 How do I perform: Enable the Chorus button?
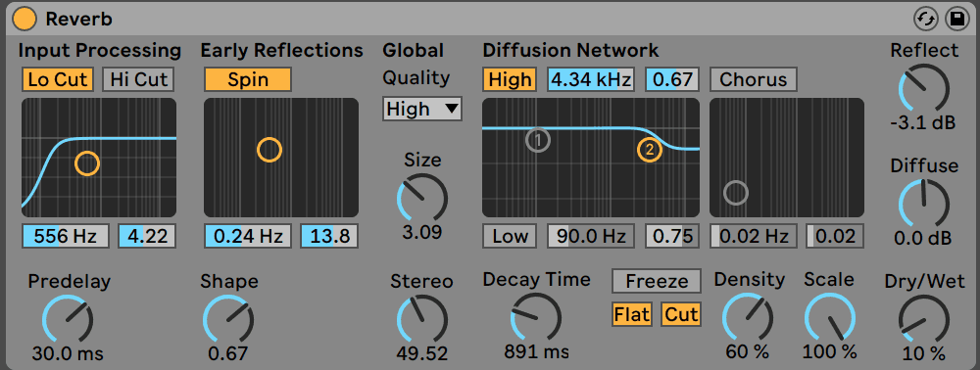[753, 80]
